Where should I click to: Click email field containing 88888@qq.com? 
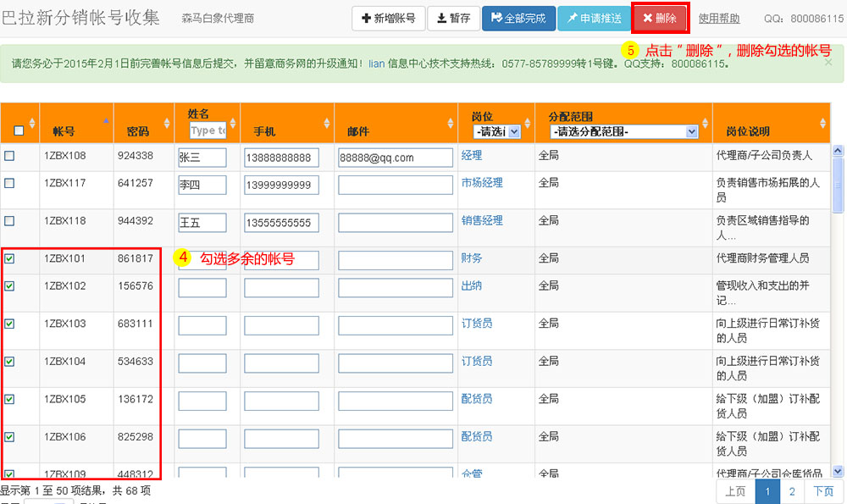396,158
